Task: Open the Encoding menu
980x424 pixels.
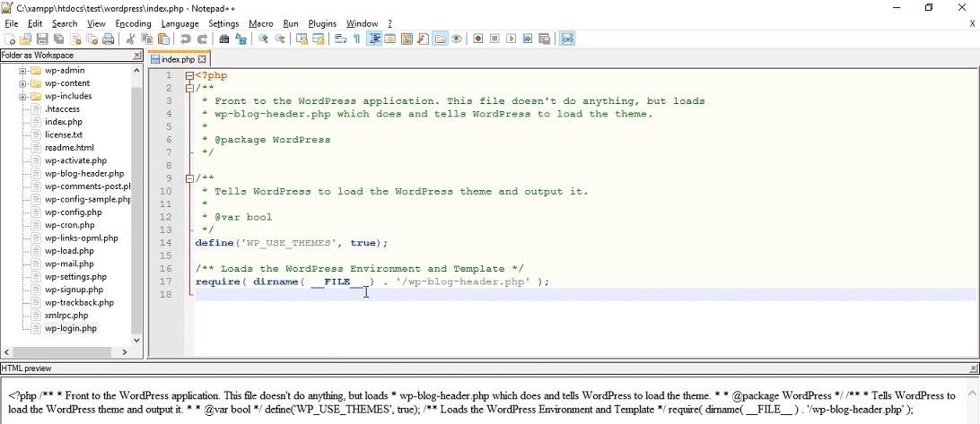Action: [133, 23]
